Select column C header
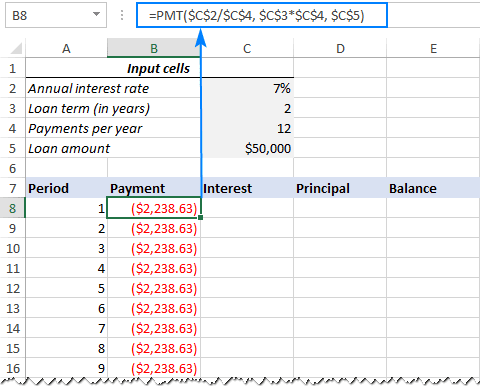Image resolution: width=480 pixels, height=386 pixels. click(247, 48)
